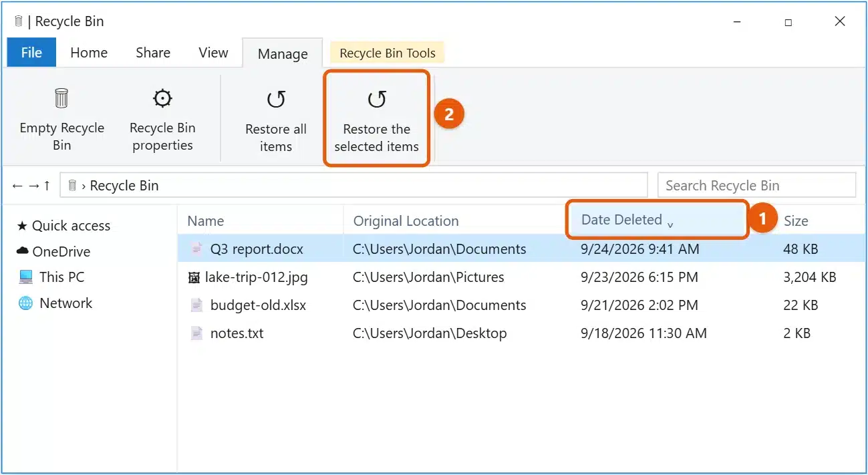Click the Up one level arrow
Viewport: 868px width, 475px height.
(46, 186)
